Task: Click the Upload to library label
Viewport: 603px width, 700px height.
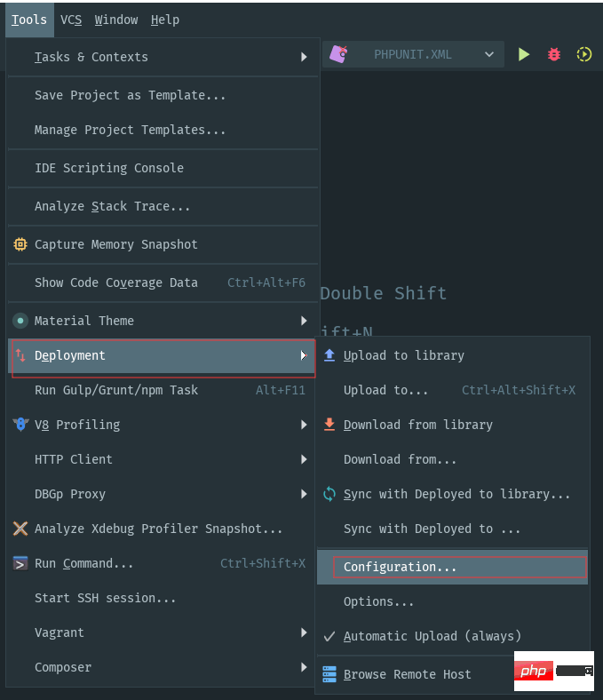Action: 404,356
